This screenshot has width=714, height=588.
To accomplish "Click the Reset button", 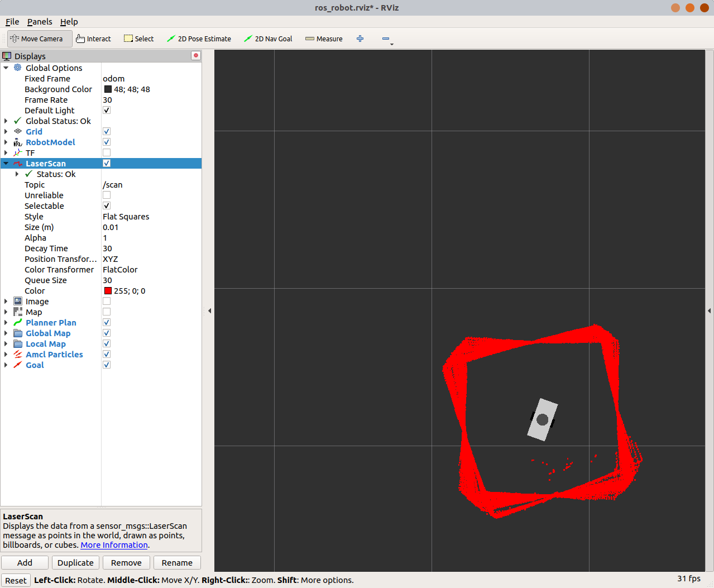I will coord(16,580).
